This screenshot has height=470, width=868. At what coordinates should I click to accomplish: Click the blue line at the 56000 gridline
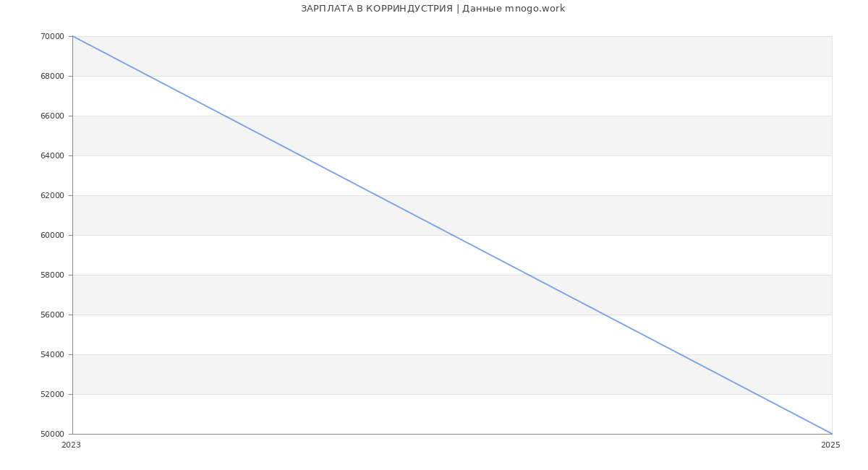click(x=604, y=315)
